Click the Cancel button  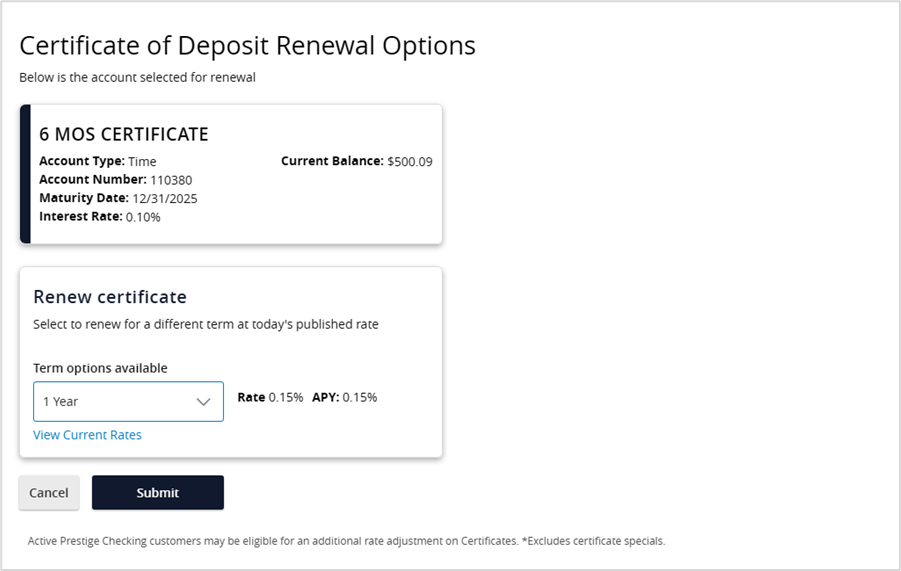tap(49, 492)
